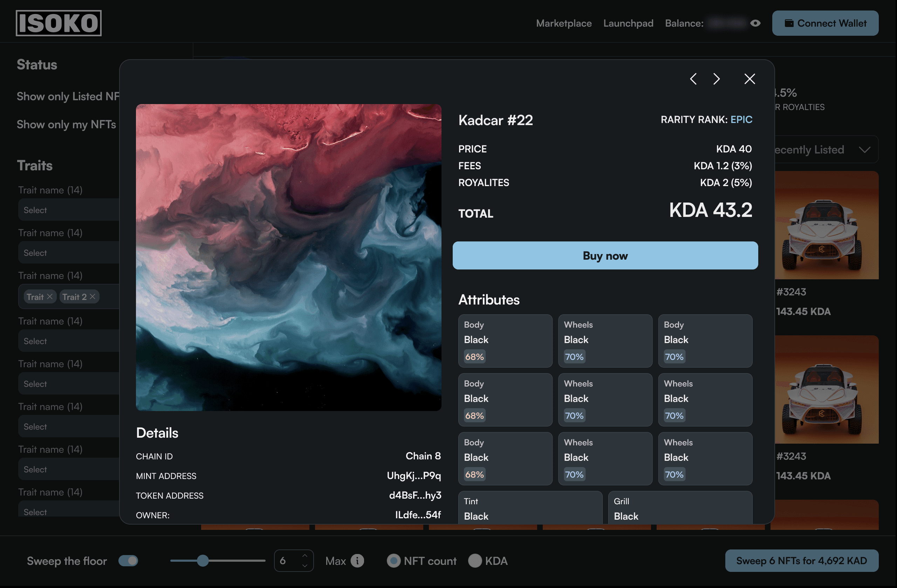Decrease NFT count with stepper down arrow

305,565
